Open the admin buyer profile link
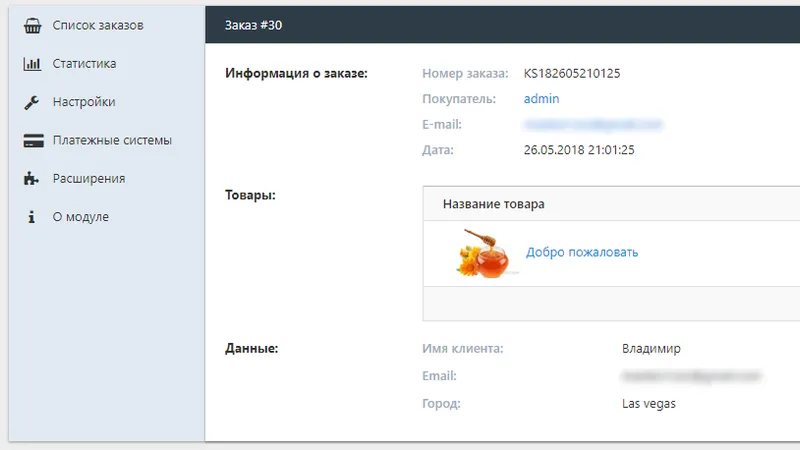The width and height of the screenshot is (800, 450). pos(541,98)
